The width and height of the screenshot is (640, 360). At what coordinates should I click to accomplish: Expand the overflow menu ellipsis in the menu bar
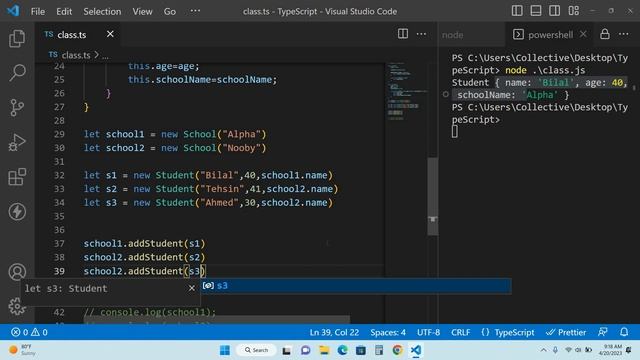196,11
